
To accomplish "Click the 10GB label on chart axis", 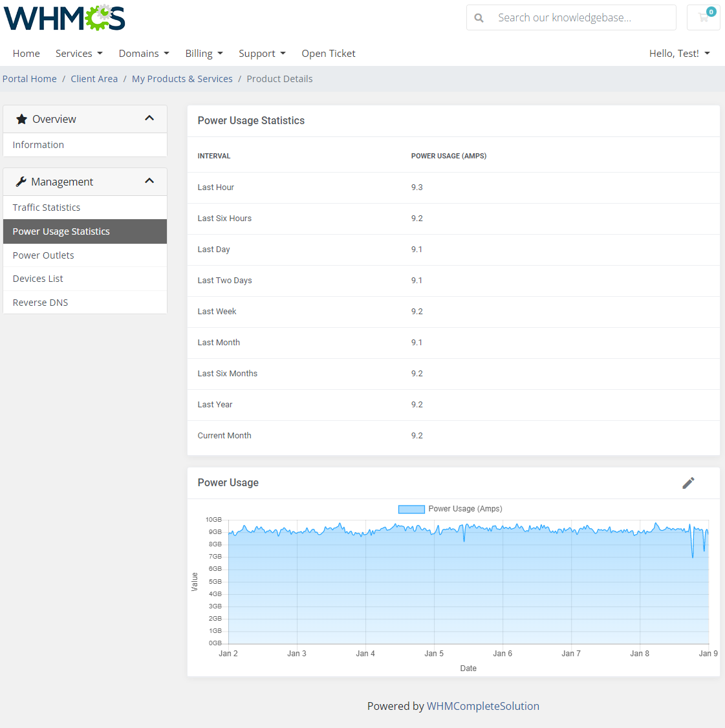I will click(213, 520).
